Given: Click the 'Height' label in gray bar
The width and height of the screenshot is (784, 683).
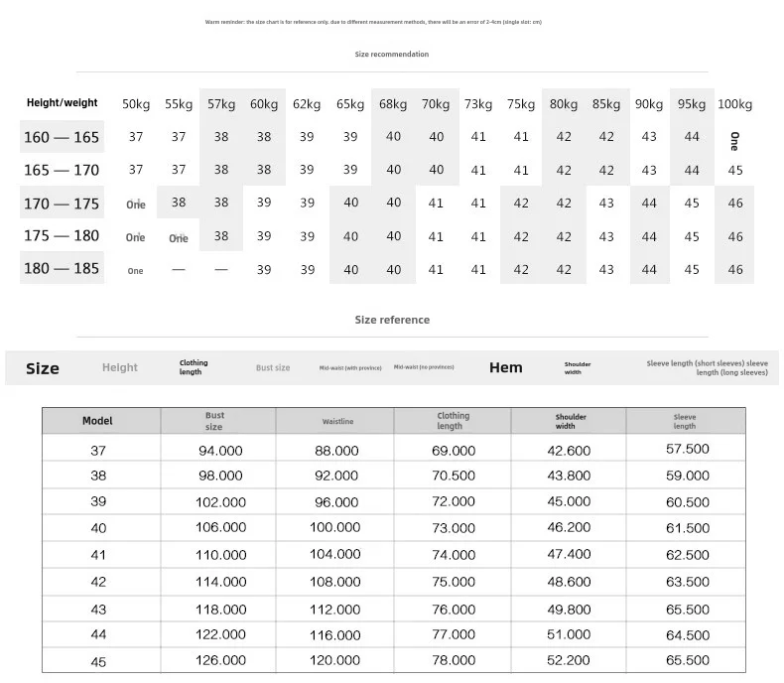Looking at the screenshot, I should [119, 368].
